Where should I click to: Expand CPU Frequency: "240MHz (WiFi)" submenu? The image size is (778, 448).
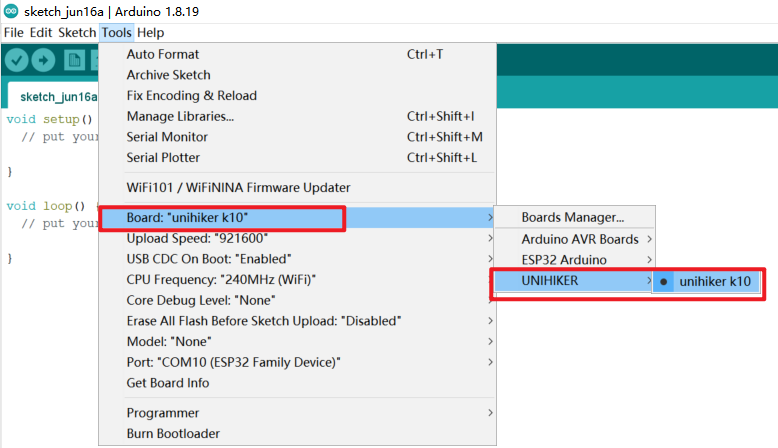tap(297, 280)
